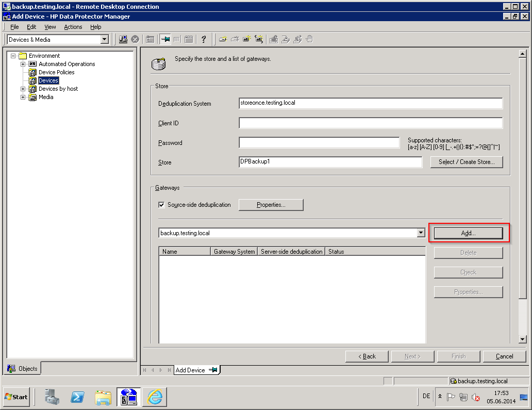532x410 pixels.
Task: Toggle the teal pushpin toolbar icon
Action: (165, 39)
